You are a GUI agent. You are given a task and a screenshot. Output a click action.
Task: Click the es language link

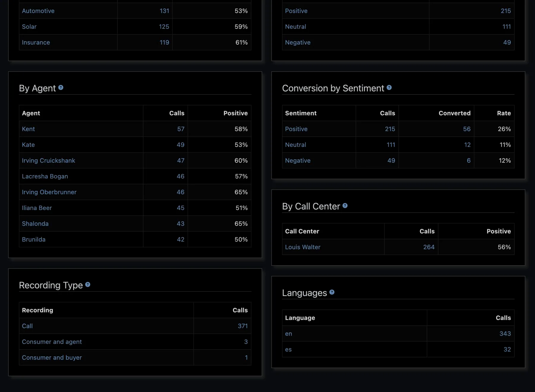[288, 349]
